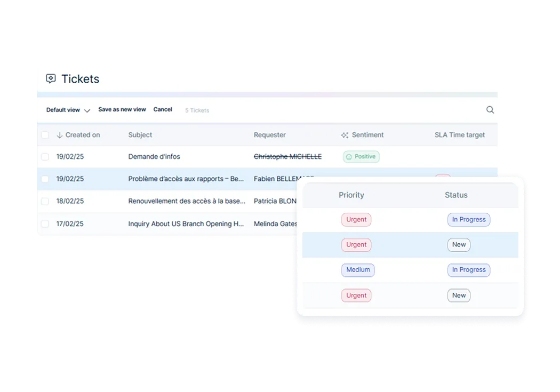Sort by the Created on column
This screenshot has width=560, height=392.
(x=83, y=135)
